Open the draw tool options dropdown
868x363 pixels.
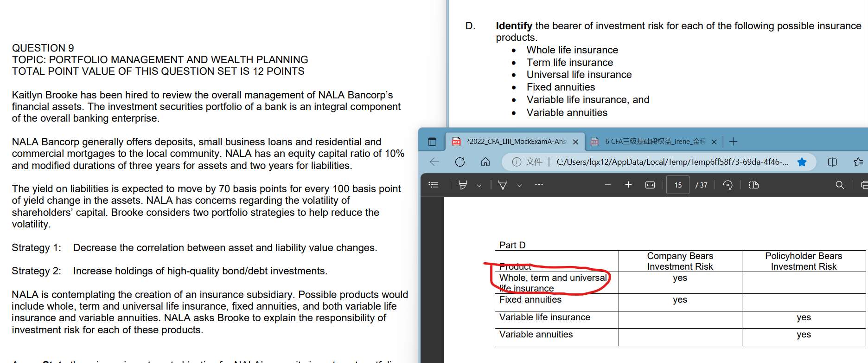point(519,185)
